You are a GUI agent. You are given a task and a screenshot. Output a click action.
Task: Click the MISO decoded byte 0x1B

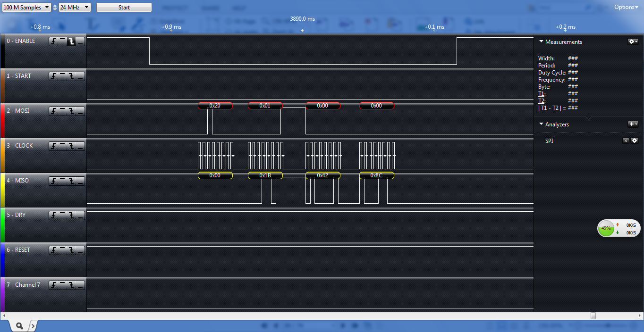coord(265,175)
